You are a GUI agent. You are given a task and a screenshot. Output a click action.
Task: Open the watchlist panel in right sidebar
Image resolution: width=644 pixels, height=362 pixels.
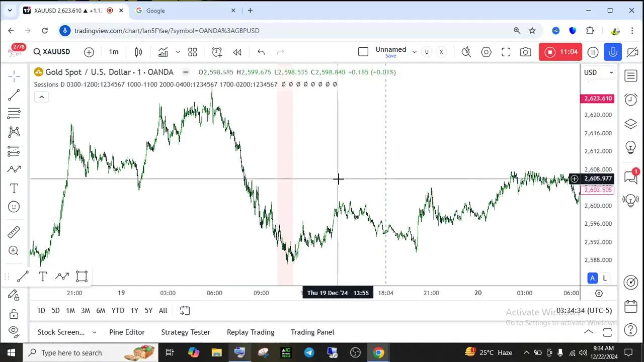point(631,76)
